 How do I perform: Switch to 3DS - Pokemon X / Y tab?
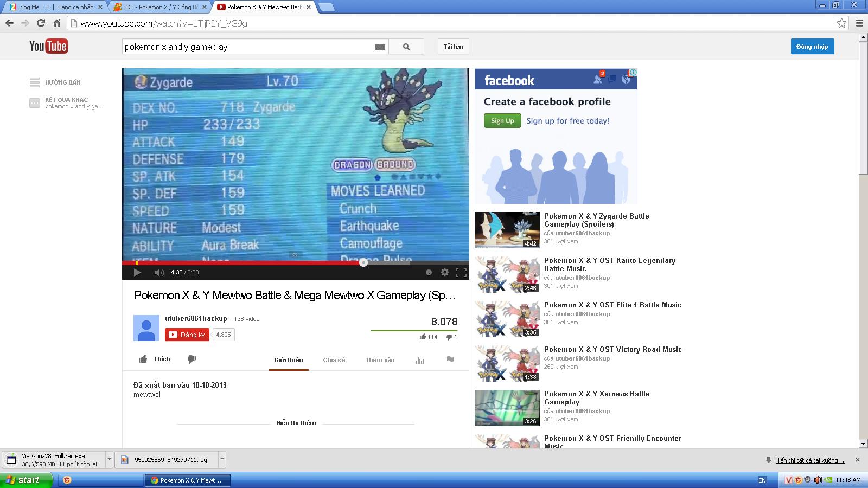161,7
